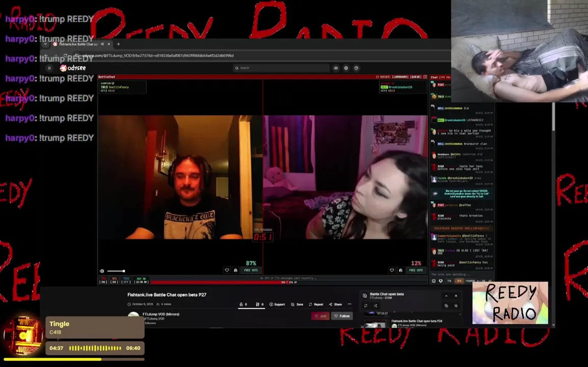
Task: Open the three-dot more options menu
Action: 350,304
